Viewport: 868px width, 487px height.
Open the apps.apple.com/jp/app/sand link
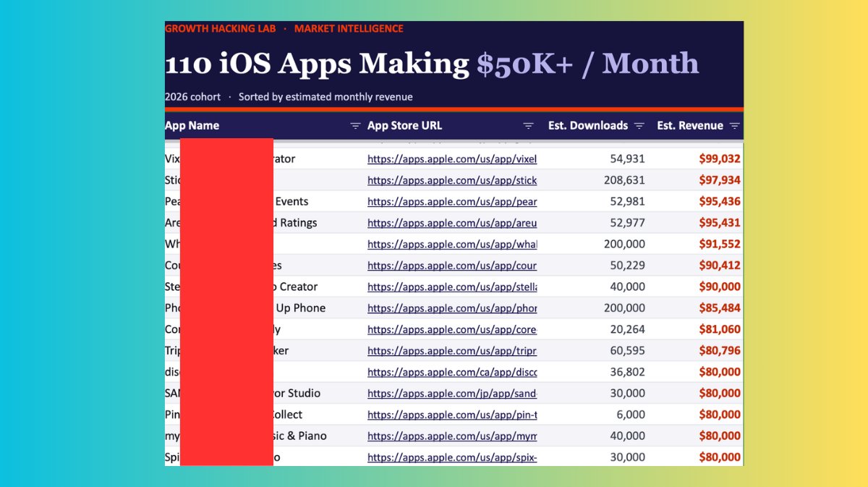tap(452, 394)
